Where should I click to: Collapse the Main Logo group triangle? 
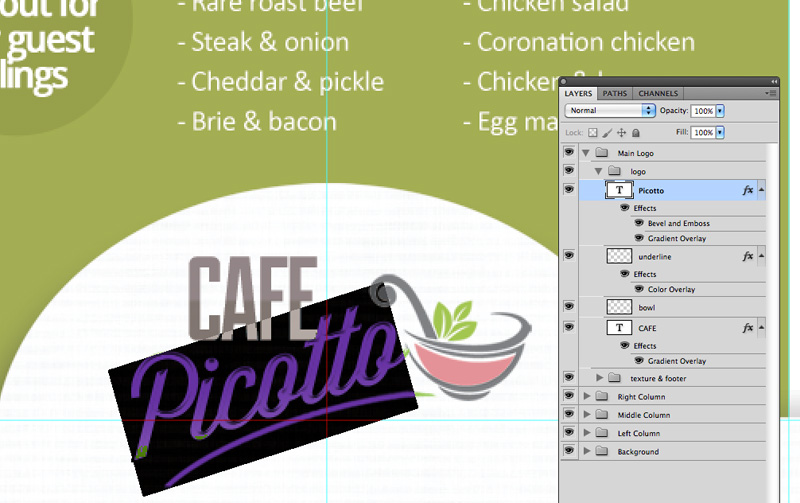pyautogui.click(x=586, y=153)
